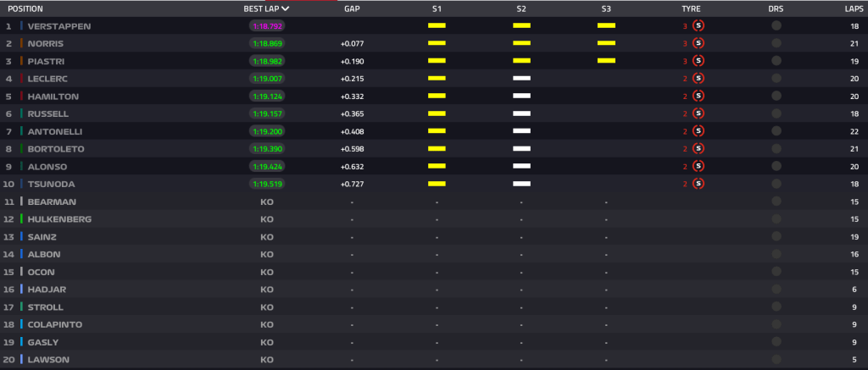Click Hamilton's DRS indicator dot
Viewport: 868px width, 370px height.
(x=776, y=97)
